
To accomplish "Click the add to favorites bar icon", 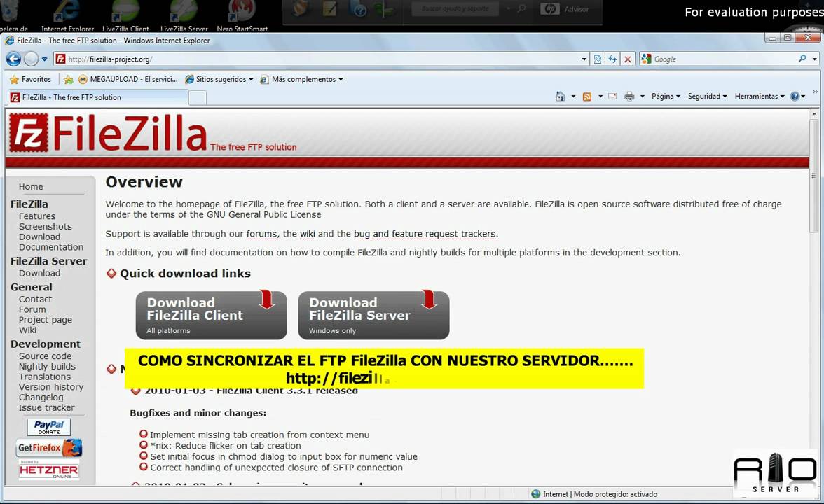I will [69, 79].
